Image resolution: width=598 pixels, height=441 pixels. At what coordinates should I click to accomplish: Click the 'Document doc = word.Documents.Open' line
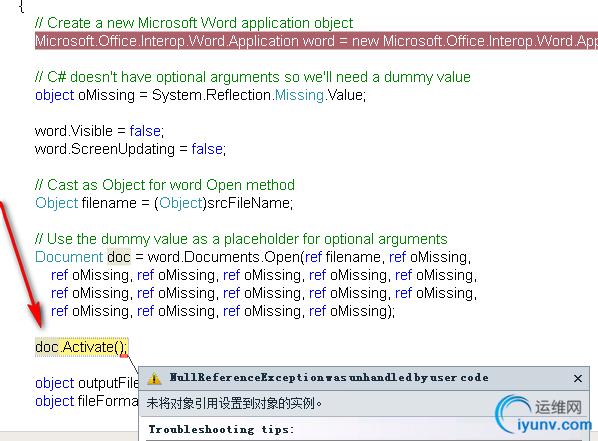coord(253,258)
